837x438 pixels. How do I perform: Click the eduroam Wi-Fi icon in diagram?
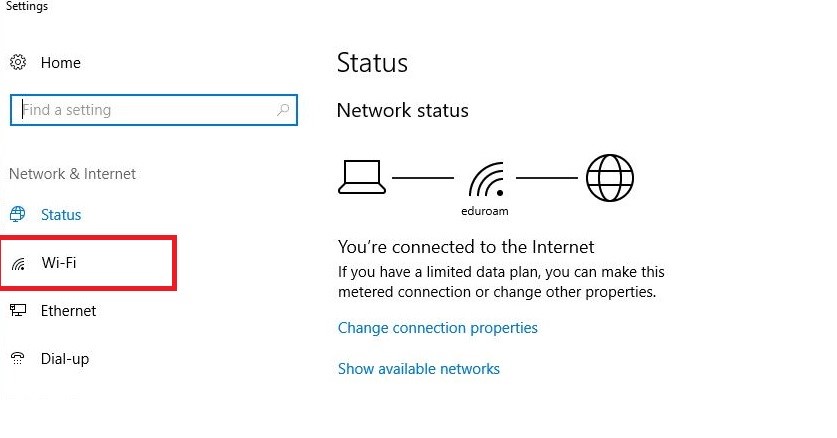point(486,180)
